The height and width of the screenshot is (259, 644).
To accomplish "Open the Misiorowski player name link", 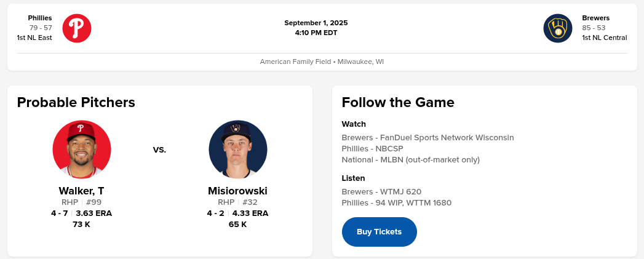I will coord(237,191).
